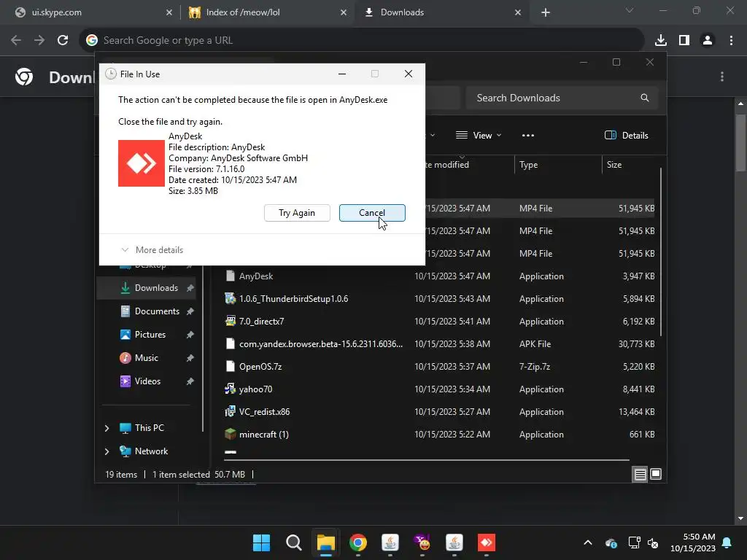
Task: Click the pin icon next to Music
Action: click(x=190, y=358)
